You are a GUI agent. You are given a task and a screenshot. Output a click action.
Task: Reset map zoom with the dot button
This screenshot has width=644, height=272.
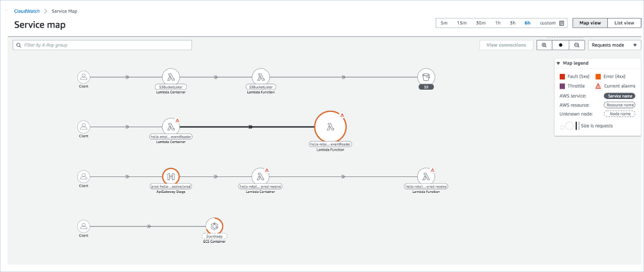560,45
